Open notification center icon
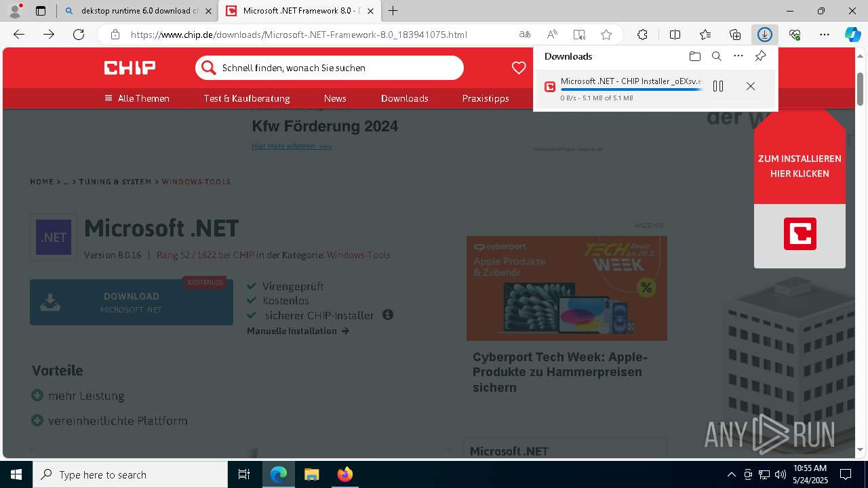The width and height of the screenshot is (868, 488). pyautogui.click(x=846, y=474)
